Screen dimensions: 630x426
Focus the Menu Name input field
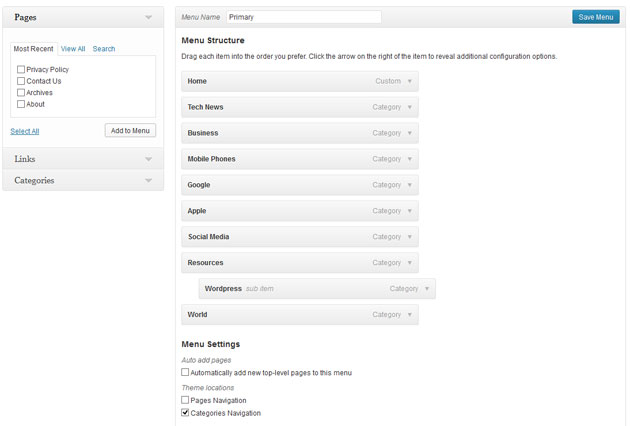tap(304, 17)
